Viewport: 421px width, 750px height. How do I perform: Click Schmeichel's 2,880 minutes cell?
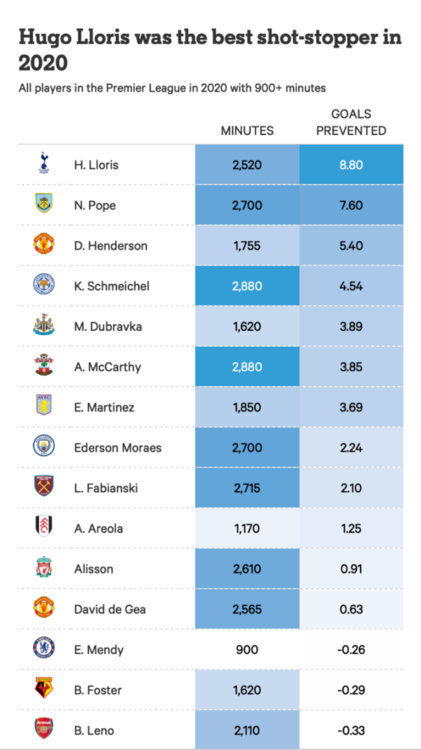click(247, 286)
